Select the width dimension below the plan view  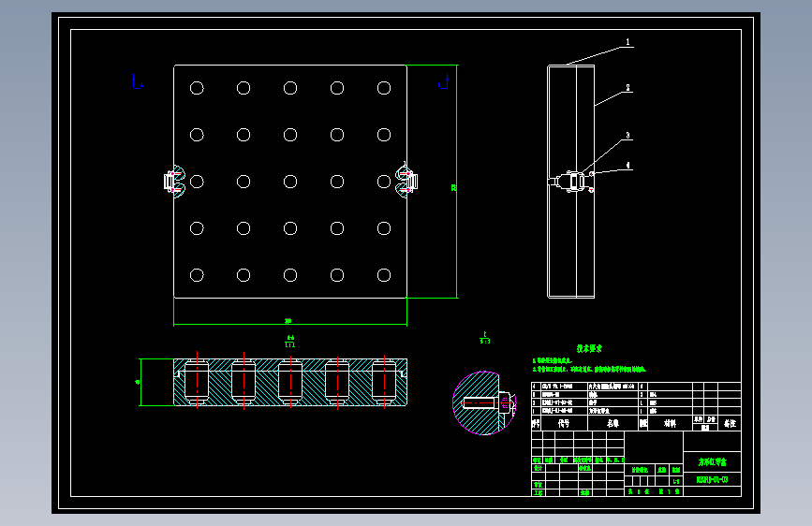pyautogui.click(x=288, y=322)
